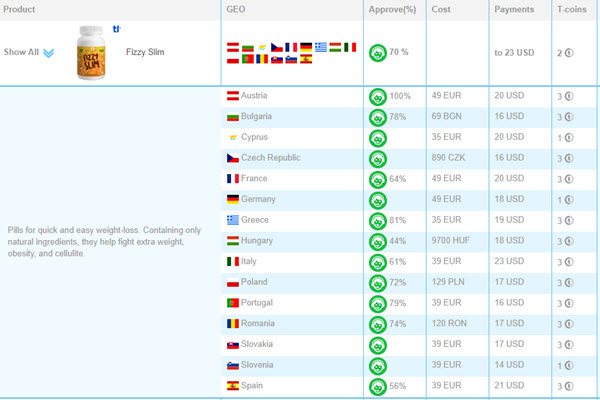Click the 120 RON cost value
600x400 pixels.
tap(449, 323)
